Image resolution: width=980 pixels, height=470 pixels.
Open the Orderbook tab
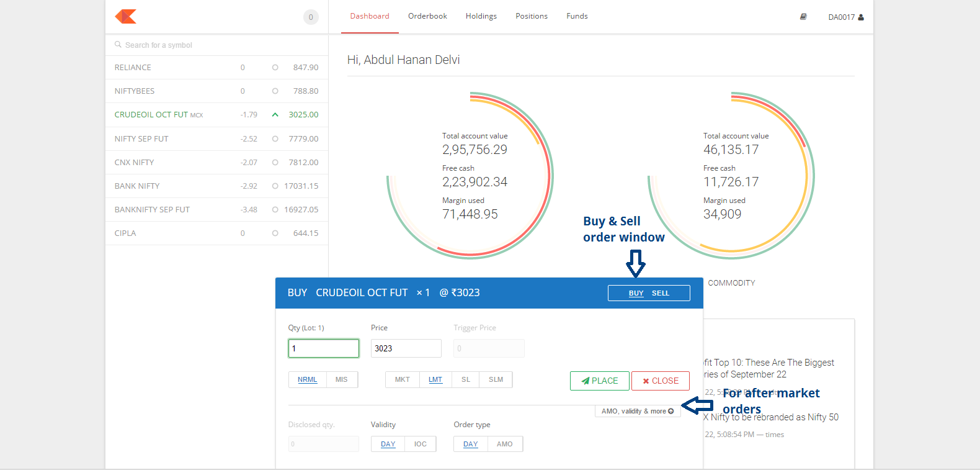click(x=427, y=16)
